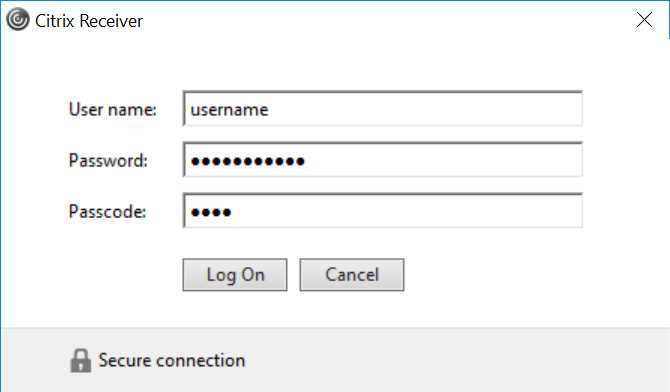The height and width of the screenshot is (392, 670).
Task: Focus the Password input field
Action: (383, 159)
